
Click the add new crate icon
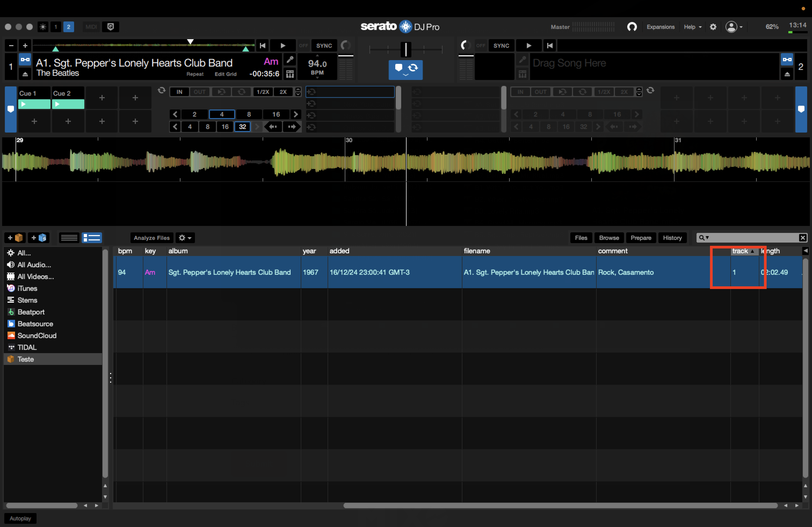(x=15, y=237)
